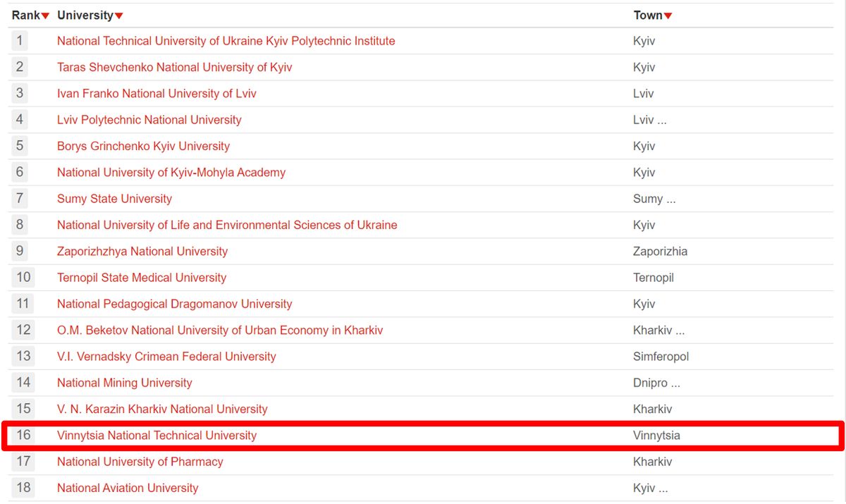
Task: Select rank number 16 cell
Action: [x=23, y=436]
